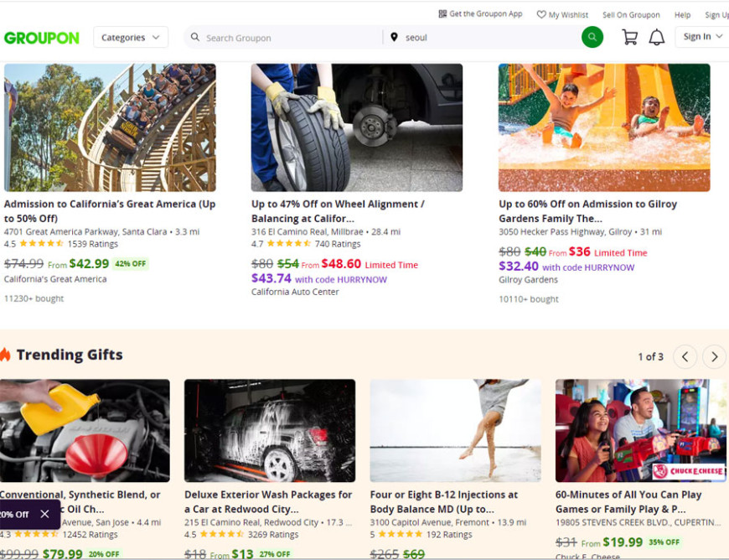729x560 pixels.
Task: Open California's Great America admission title
Action: pos(110,210)
